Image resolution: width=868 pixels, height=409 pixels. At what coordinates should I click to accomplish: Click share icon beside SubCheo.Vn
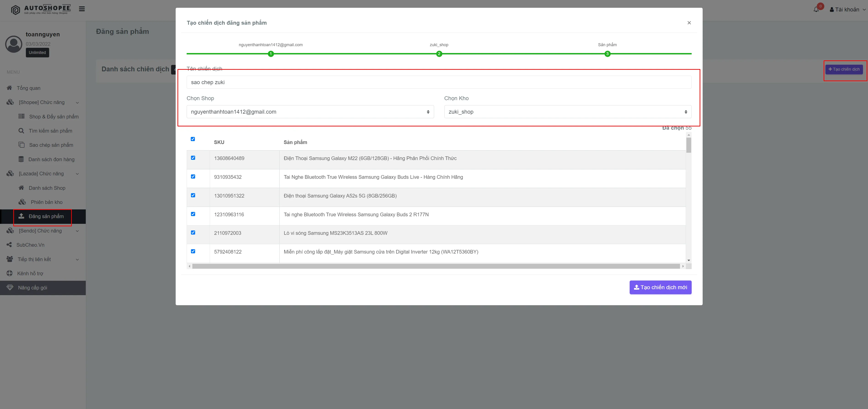pyautogui.click(x=9, y=245)
